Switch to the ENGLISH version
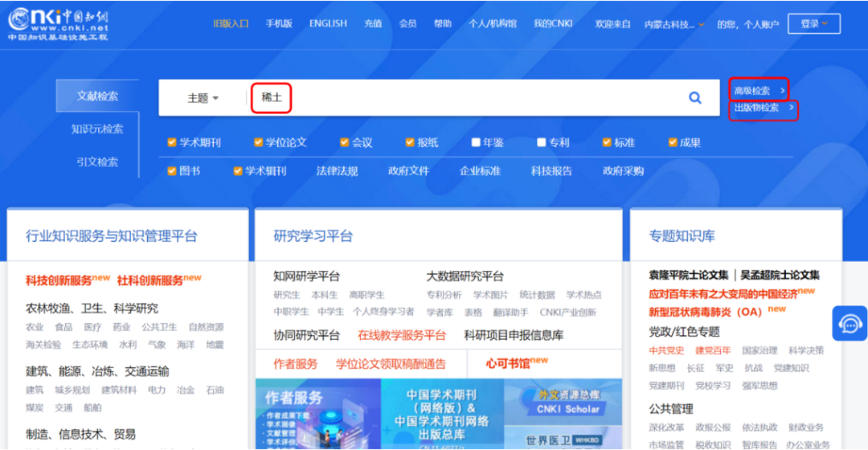Image resolution: width=868 pixels, height=450 pixels. [x=328, y=24]
